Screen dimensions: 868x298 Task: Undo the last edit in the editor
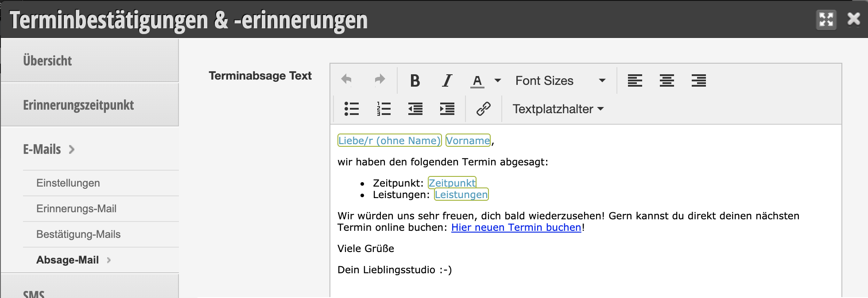coord(346,80)
